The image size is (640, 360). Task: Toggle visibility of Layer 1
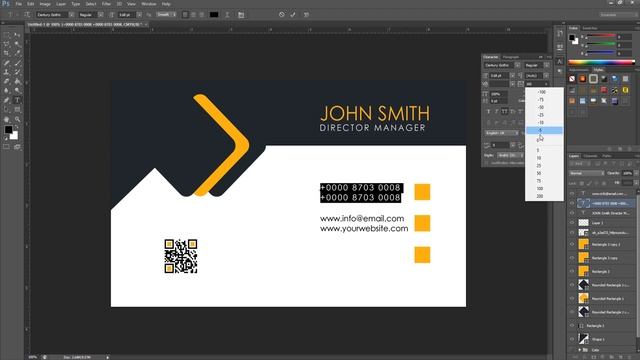[572, 223]
